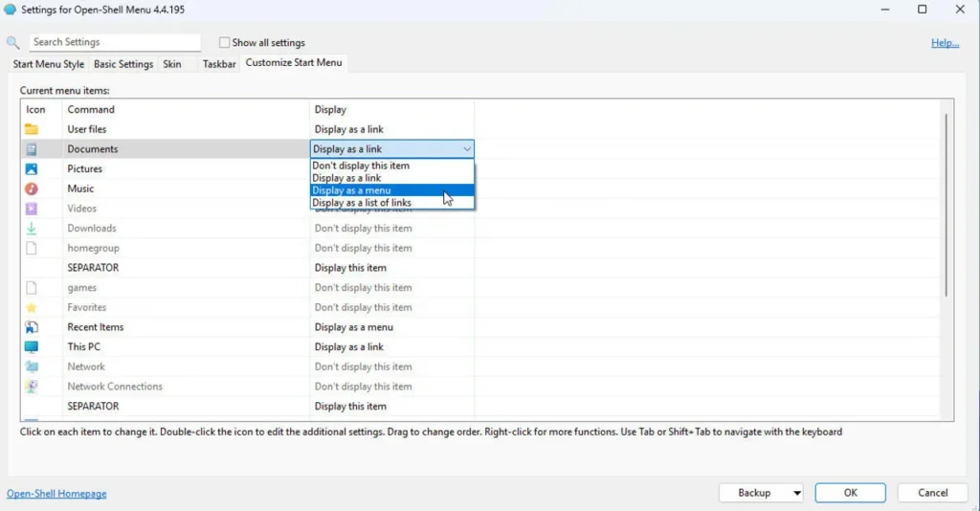
Task: Click the Pictures item icon
Action: point(32,169)
